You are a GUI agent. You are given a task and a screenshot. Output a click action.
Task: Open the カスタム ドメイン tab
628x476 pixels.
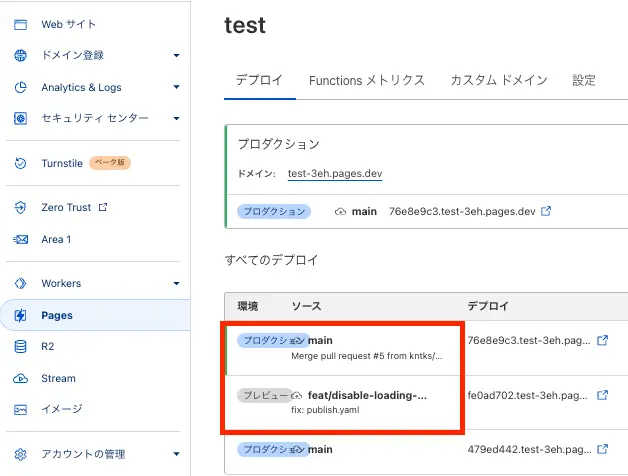pos(499,81)
